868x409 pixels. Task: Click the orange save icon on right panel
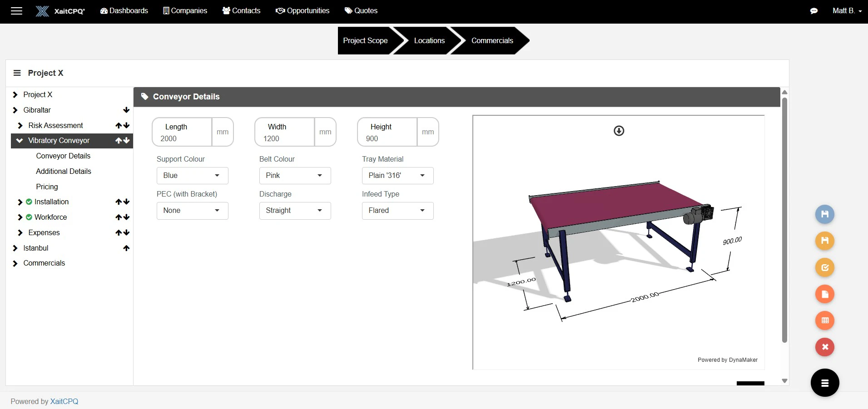pyautogui.click(x=825, y=241)
